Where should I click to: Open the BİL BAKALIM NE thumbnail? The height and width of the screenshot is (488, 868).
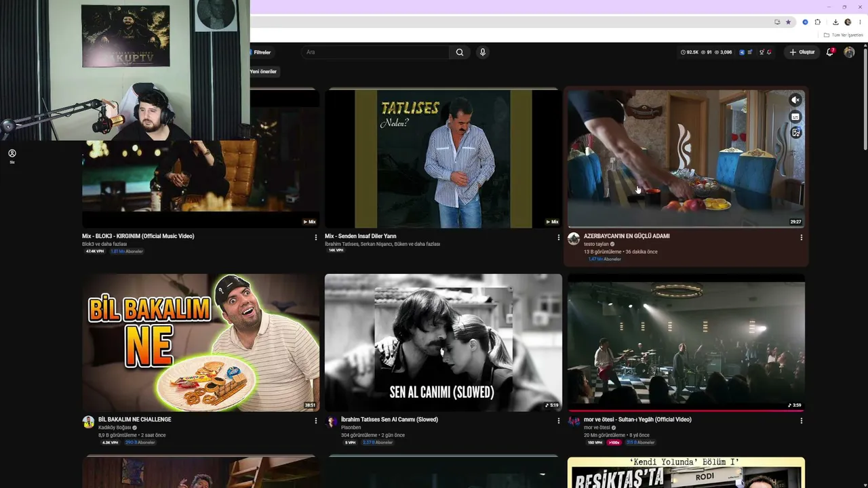pos(201,342)
